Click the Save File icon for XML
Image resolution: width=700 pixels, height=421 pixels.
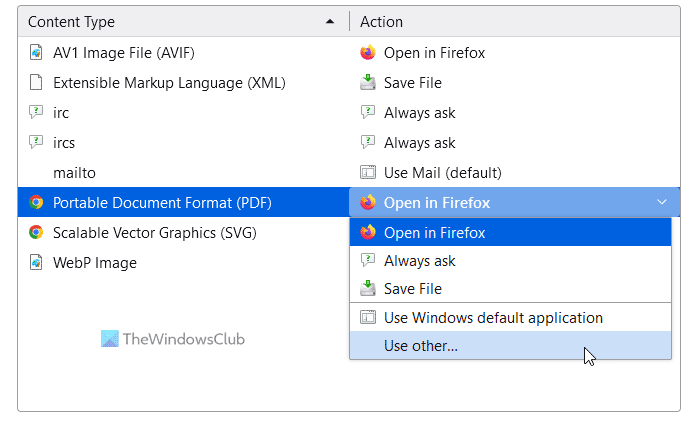click(367, 83)
